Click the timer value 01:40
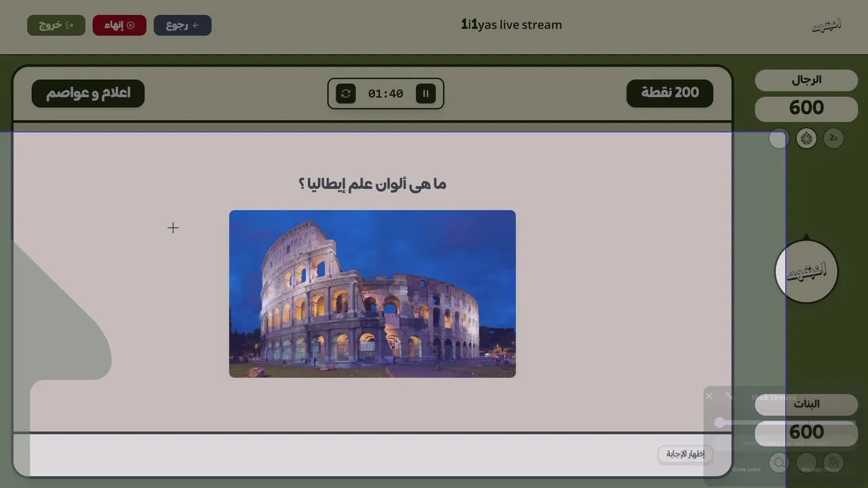This screenshot has width=868, height=488. (x=386, y=94)
